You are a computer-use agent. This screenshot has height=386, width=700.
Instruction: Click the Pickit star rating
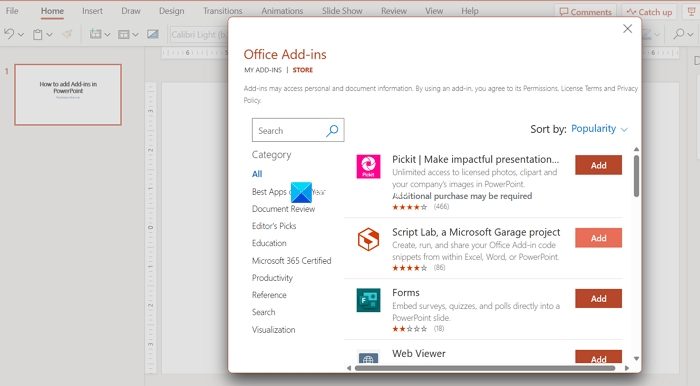409,207
